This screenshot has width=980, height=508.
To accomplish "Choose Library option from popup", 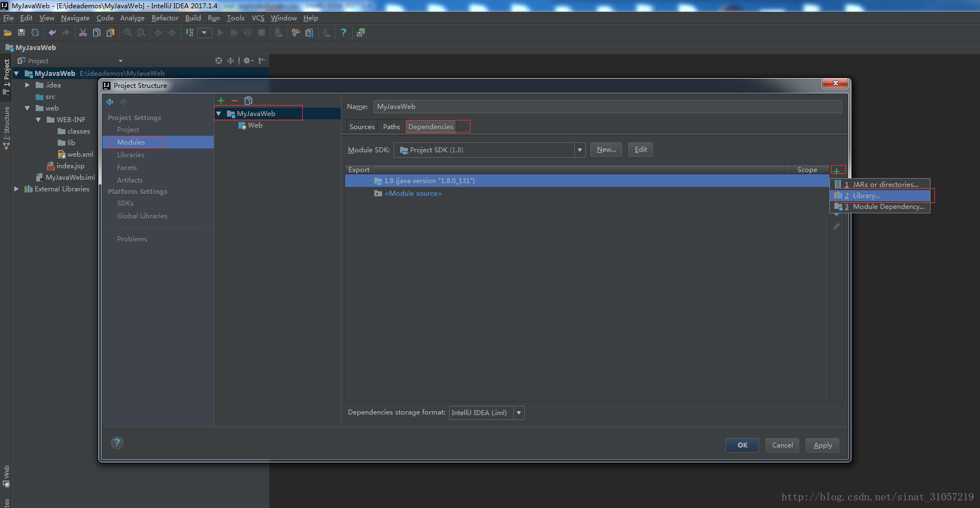I will [x=879, y=196].
